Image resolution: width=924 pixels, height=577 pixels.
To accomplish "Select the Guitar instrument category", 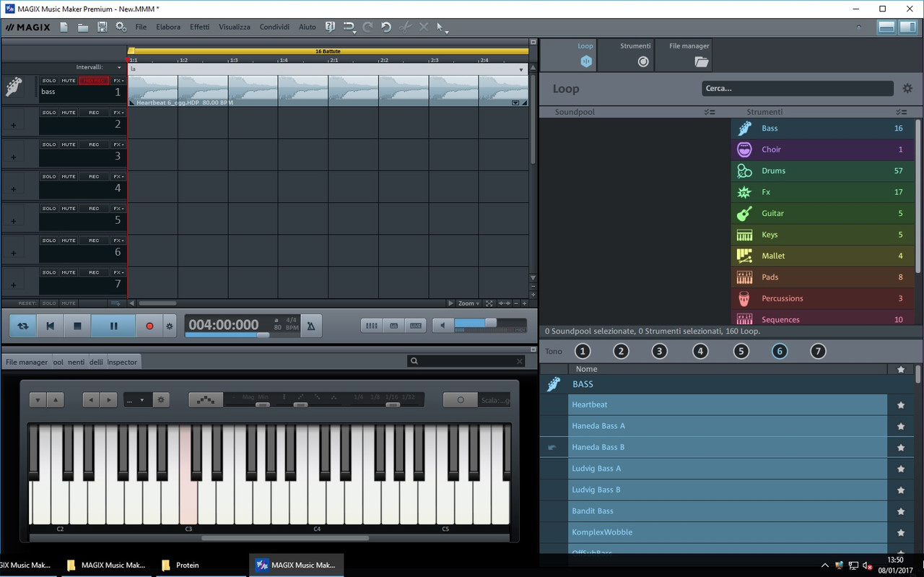I will pos(823,213).
